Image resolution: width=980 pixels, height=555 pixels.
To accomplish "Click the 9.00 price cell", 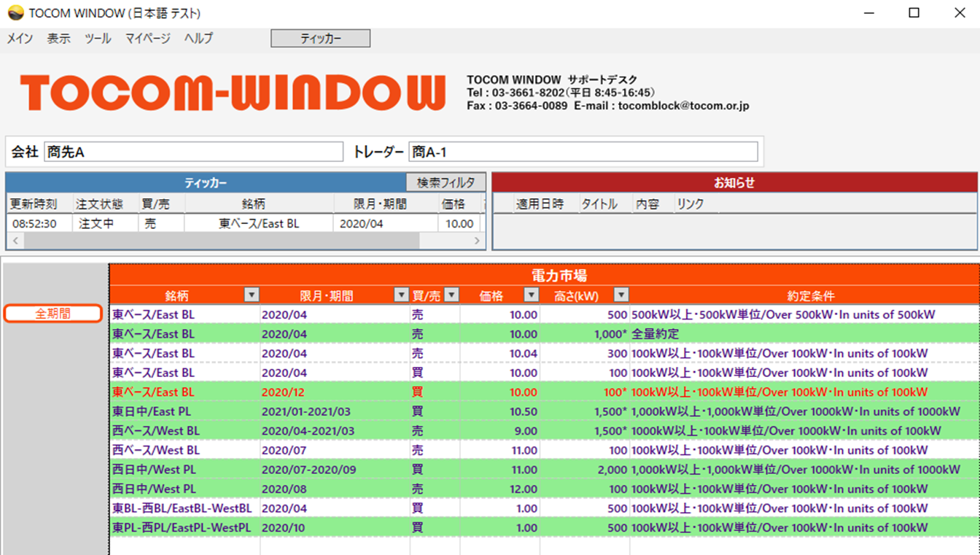I will tap(500, 430).
